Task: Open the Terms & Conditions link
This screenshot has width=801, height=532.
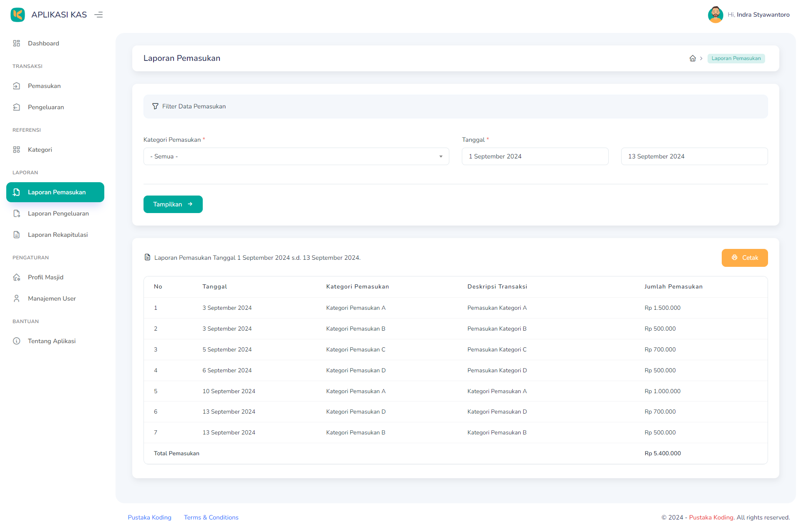Action: click(x=211, y=517)
